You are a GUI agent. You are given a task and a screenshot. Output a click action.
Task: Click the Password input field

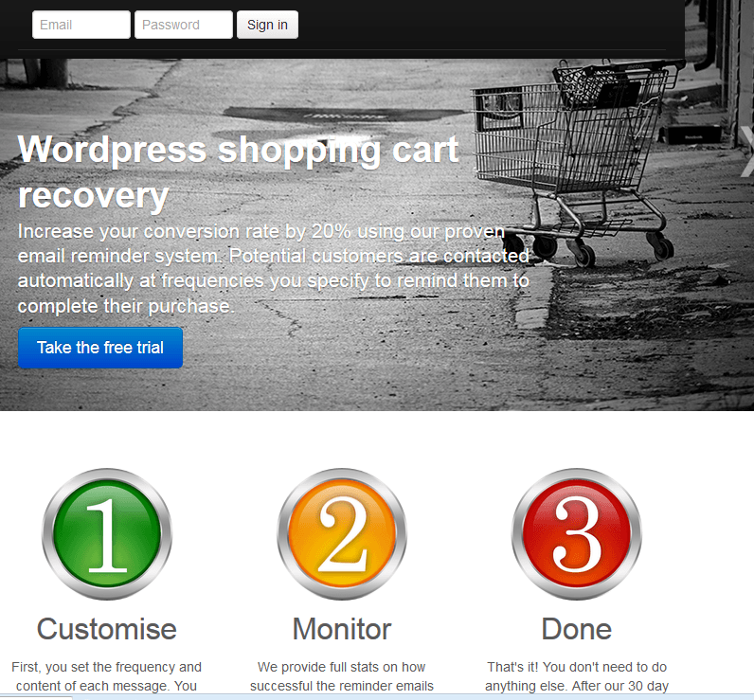tap(184, 25)
